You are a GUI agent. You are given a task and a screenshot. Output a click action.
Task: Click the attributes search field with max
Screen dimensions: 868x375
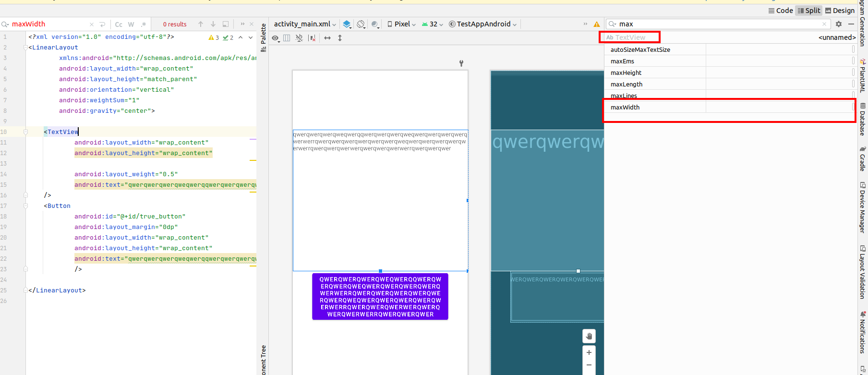[718, 24]
